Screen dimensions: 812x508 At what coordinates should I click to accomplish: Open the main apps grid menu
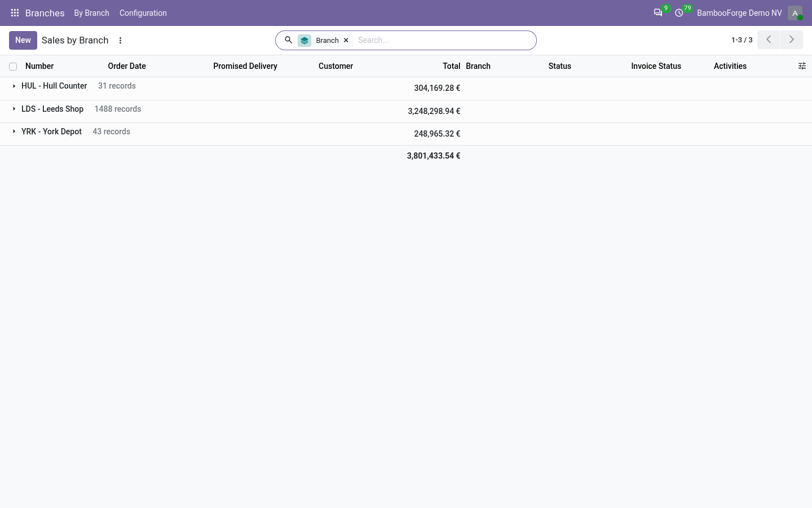(x=15, y=12)
